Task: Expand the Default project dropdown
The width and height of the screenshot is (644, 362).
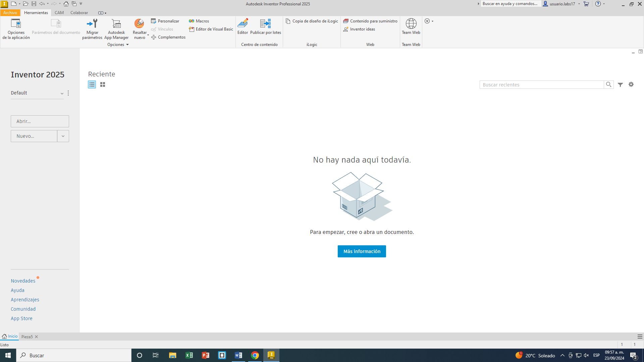Action: click(62, 94)
